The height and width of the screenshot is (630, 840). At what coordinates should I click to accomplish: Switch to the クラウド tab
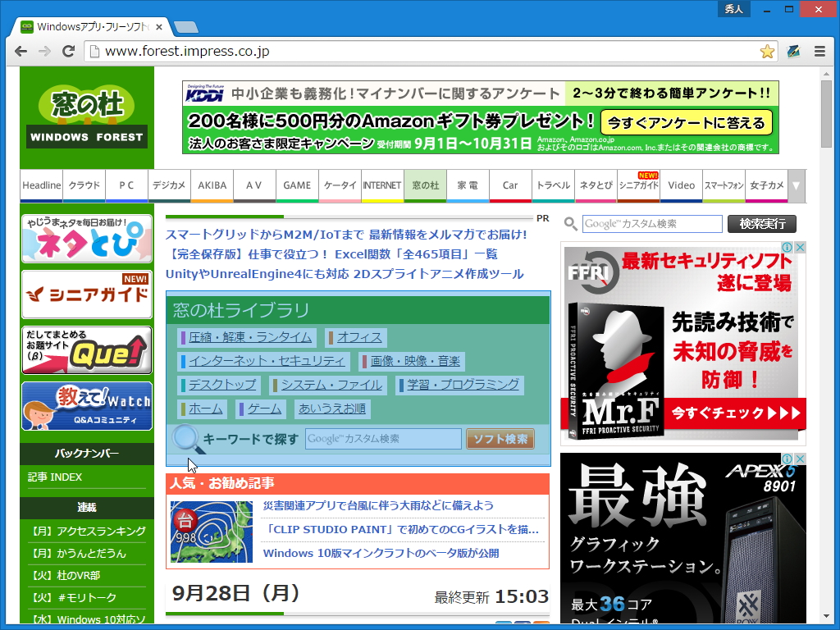pos(84,185)
